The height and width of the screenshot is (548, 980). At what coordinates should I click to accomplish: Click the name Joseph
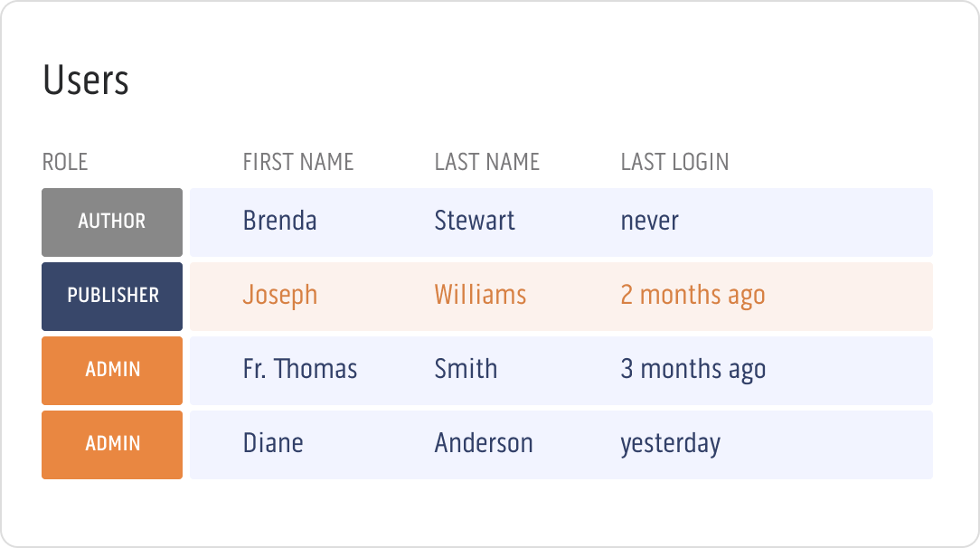[x=279, y=295]
